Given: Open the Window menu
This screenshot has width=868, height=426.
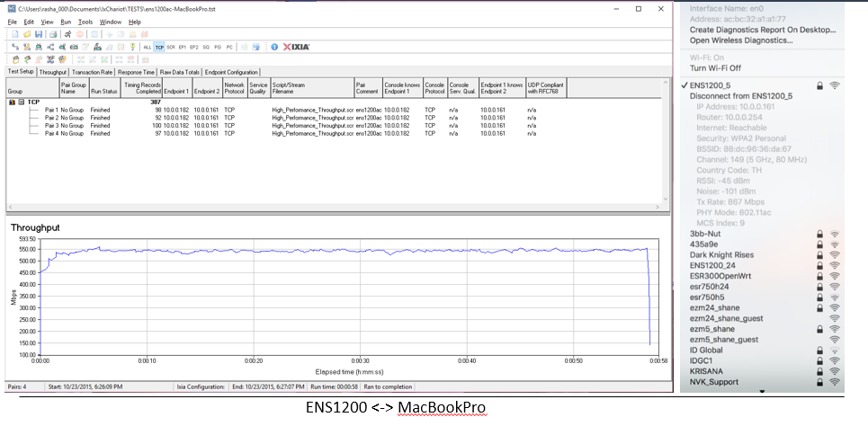Looking at the screenshot, I should [x=110, y=22].
